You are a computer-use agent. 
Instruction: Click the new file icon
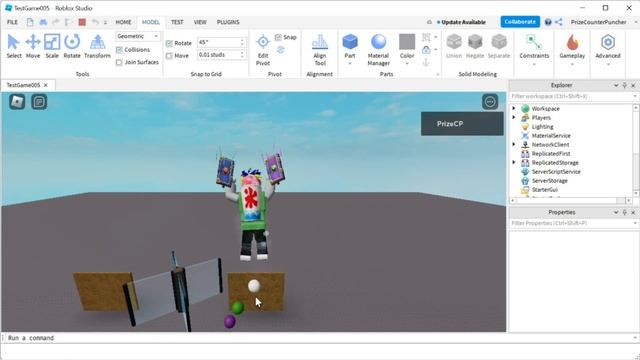[x=30, y=22]
